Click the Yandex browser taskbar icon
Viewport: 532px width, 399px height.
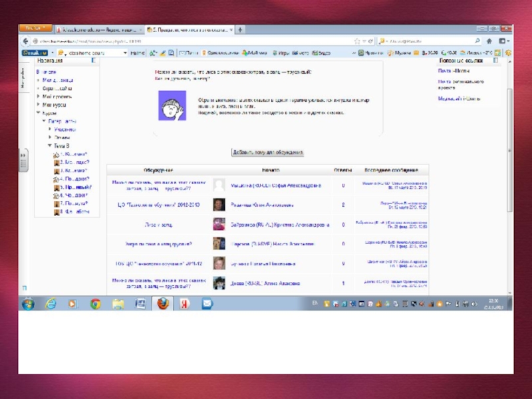click(x=185, y=303)
